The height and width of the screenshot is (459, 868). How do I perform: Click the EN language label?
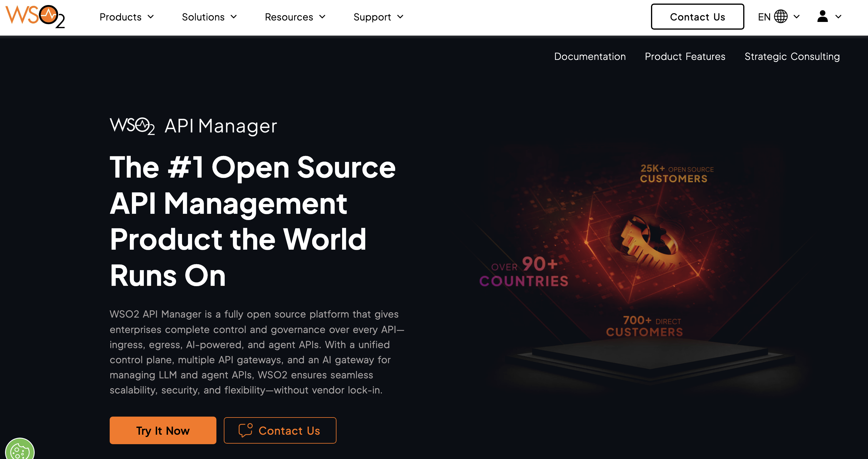(x=764, y=17)
